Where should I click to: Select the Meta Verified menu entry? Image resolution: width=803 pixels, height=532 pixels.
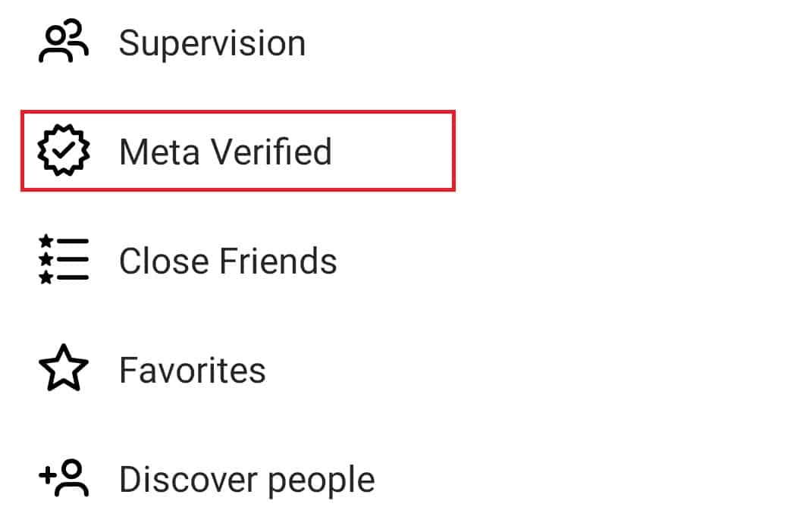pyautogui.click(x=225, y=152)
